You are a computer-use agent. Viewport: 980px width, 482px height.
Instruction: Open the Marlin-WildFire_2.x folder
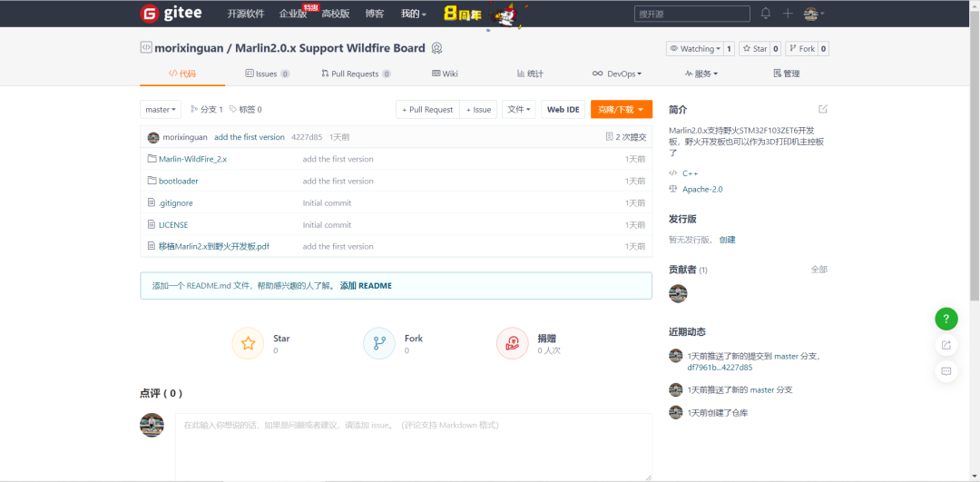click(192, 159)
